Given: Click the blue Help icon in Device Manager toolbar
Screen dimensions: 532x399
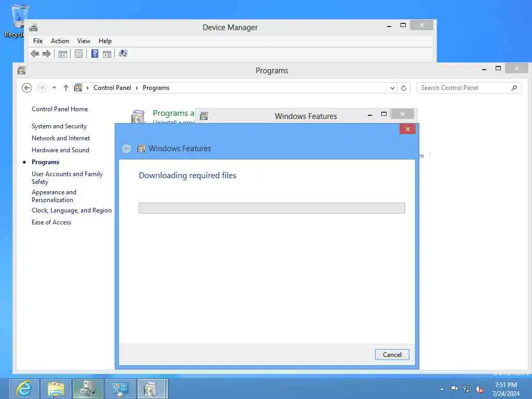Looking at the screenshot, I should point(95,54).
